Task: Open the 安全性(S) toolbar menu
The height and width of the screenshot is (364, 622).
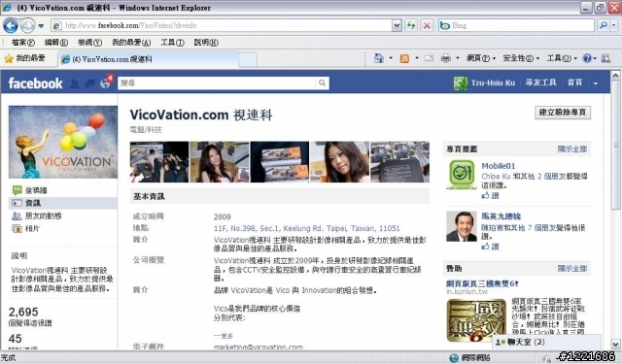Action: pyautogui.click(x=521, y=58)
